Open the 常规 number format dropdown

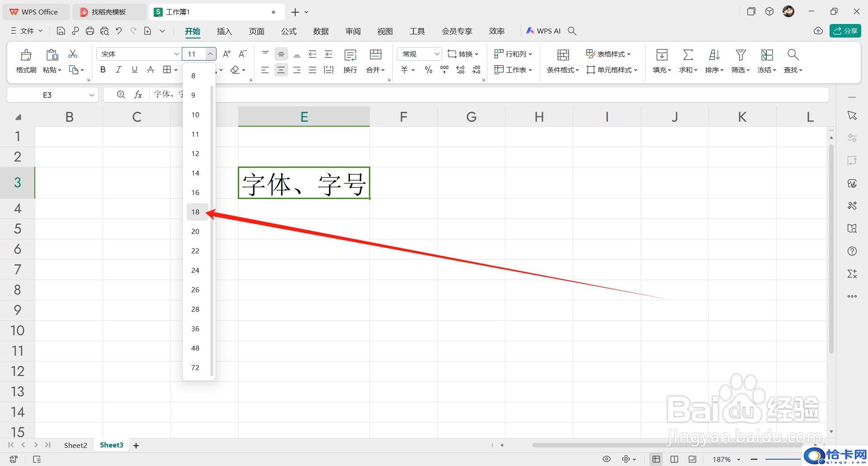(419, 54)
